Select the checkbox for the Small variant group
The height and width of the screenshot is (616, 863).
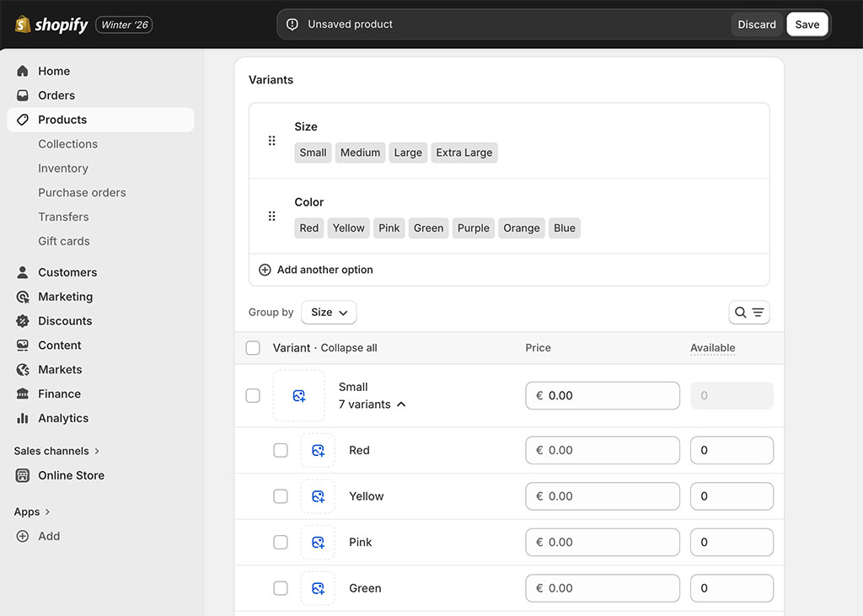(253, 395)
